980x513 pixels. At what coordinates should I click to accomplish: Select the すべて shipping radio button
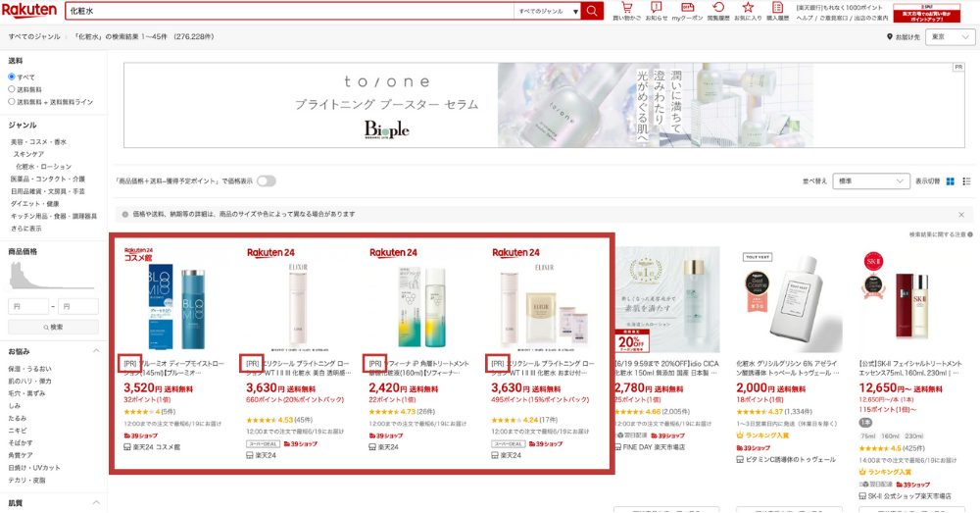[x=11, y=77]
